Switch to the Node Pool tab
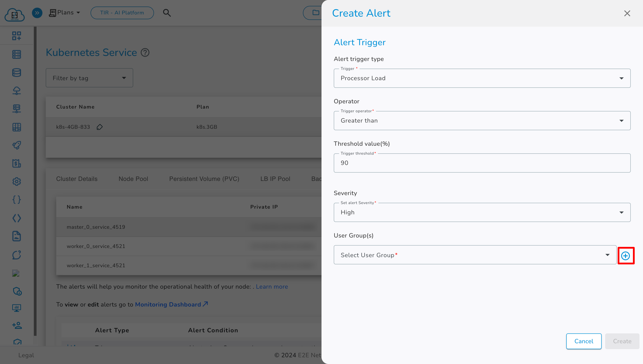 [x=133, y=179]
